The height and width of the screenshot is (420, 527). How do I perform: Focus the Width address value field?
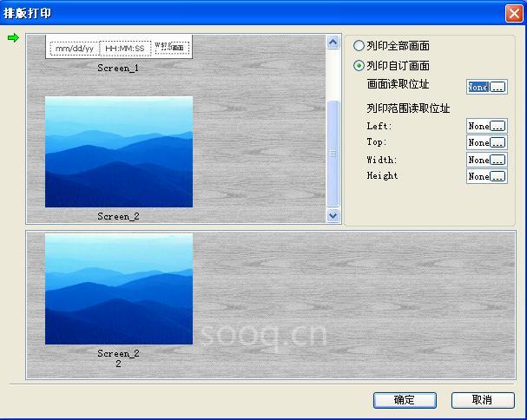click(478, 160)
